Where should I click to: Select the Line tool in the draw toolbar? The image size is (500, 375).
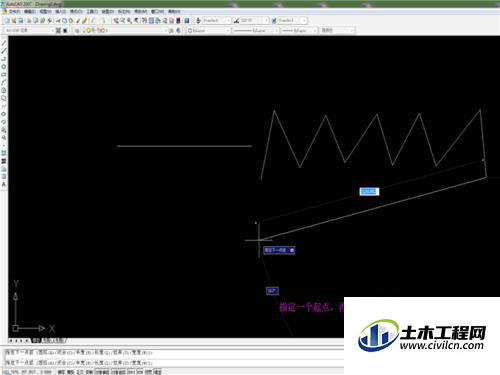click(x=4, y=43)
